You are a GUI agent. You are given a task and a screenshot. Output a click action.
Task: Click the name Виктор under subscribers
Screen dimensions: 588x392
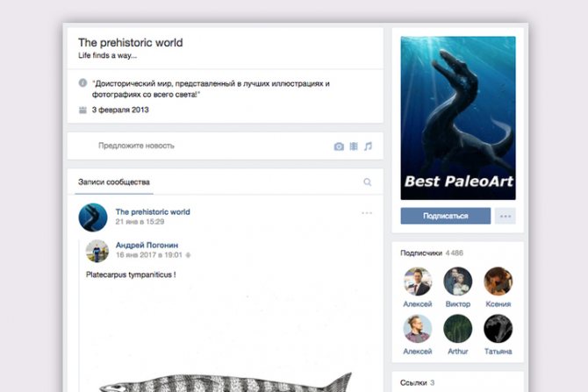457,304
